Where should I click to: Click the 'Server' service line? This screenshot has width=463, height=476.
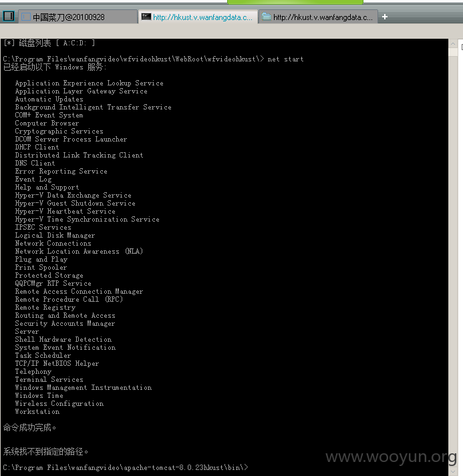tap(27, 332)
